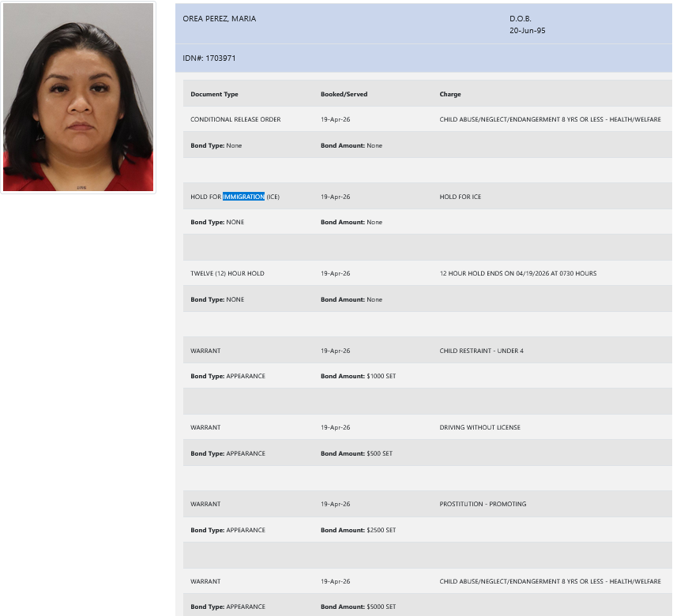Click the name heading OREA PEREZ, MARIA

220,19
